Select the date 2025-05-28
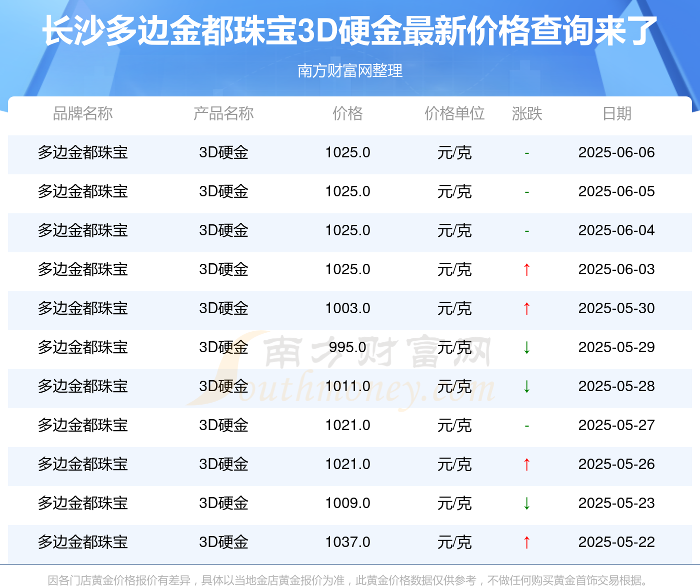Viewport: 700px width, 588px height. [x=616, y=386]
